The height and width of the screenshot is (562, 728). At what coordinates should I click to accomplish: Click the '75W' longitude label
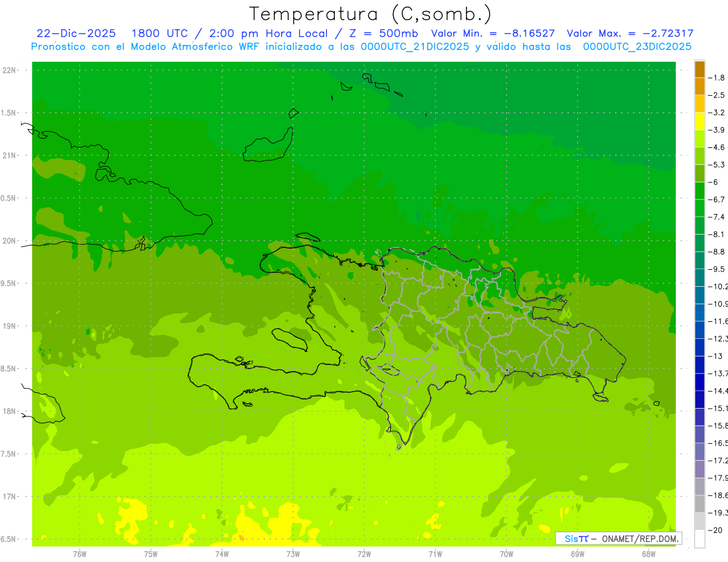tap(150, 554)
